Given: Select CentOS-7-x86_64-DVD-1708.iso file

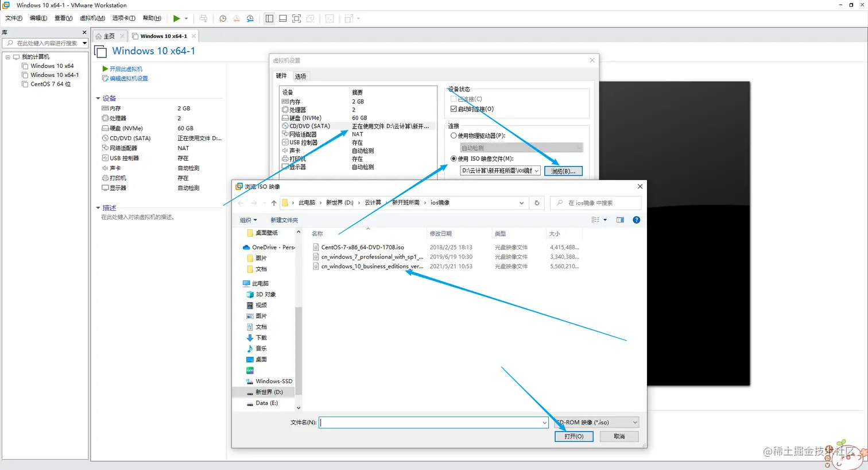Looking at the screenshot, I should [362, 248].
